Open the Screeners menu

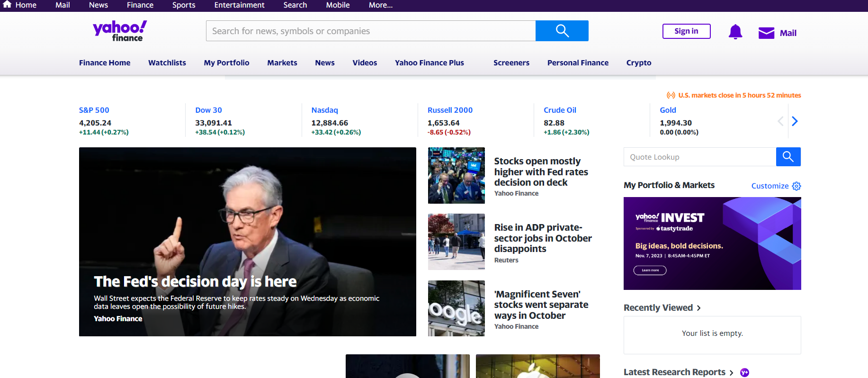511,63
